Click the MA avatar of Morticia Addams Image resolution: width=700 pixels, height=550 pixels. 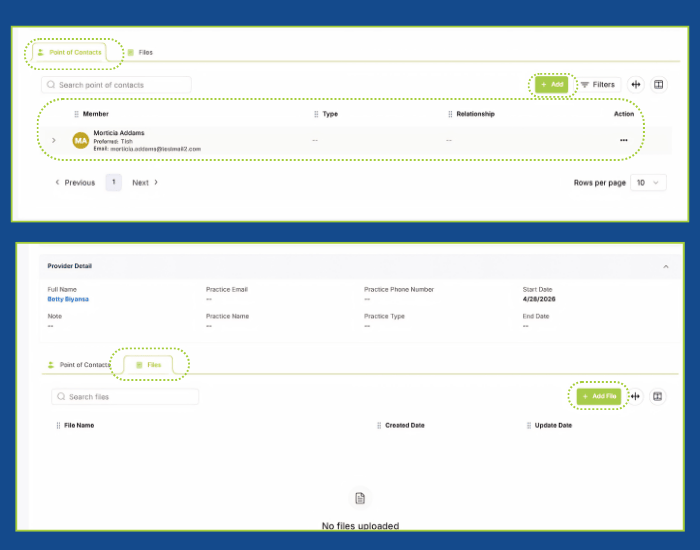coord(81,140)
